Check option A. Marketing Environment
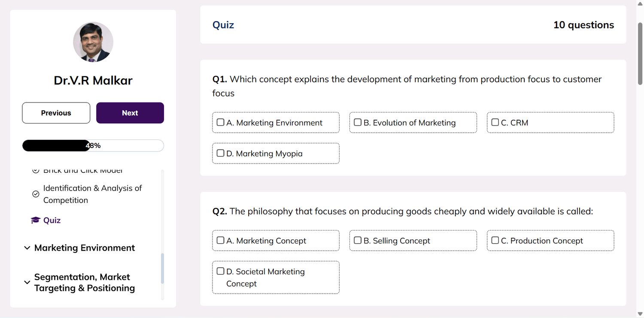Viewport: 644px width, 318px height. pyautogui.click(x=220, y=122)
